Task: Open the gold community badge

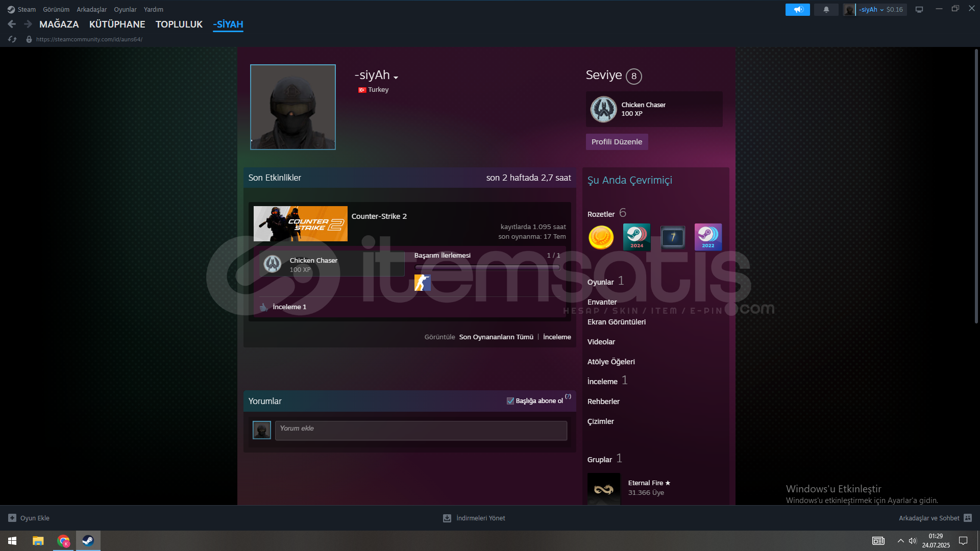Action: click(601, 237)
